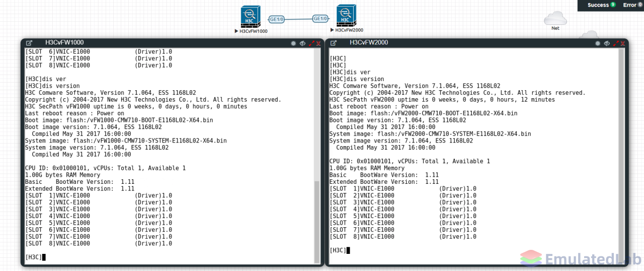Click CPU ID line in H3CvFW2000 console

coord(410,161)
